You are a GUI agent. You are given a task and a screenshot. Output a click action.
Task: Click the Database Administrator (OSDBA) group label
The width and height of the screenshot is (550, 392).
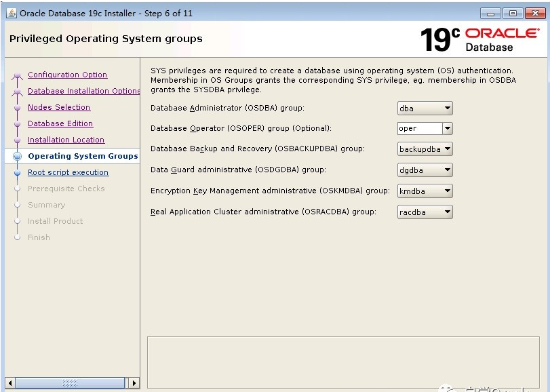(227, 108)
